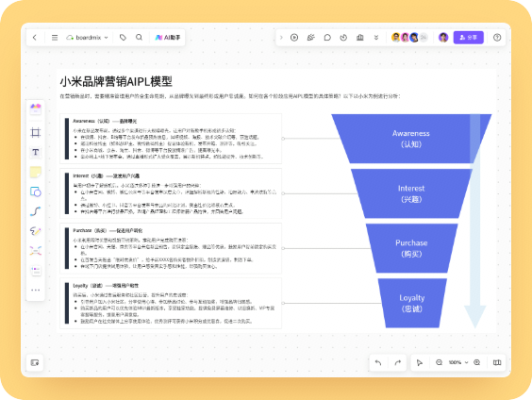Click the tag icon in top toolbar
Image resolution: width=532 pixels, height=400 pixels.
pos(123,38)
